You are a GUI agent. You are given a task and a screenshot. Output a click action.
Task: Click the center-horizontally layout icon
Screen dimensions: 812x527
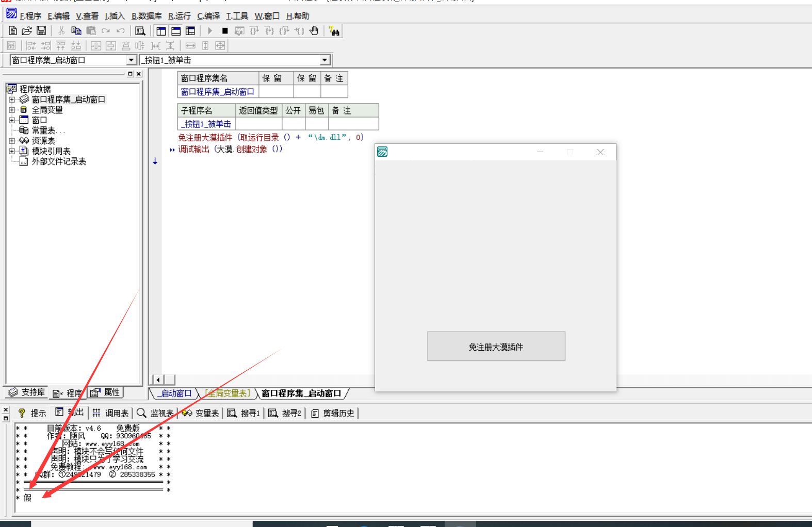pyautogui.click(x=96, y=46)
